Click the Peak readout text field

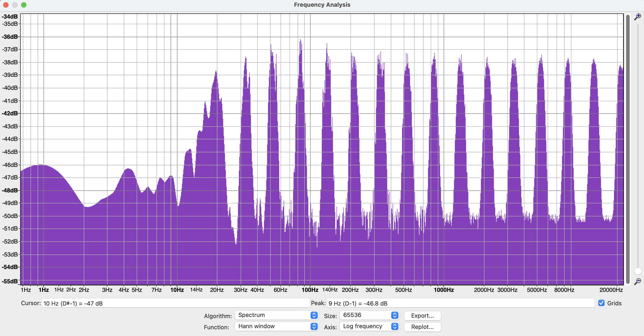coord(460,303)
